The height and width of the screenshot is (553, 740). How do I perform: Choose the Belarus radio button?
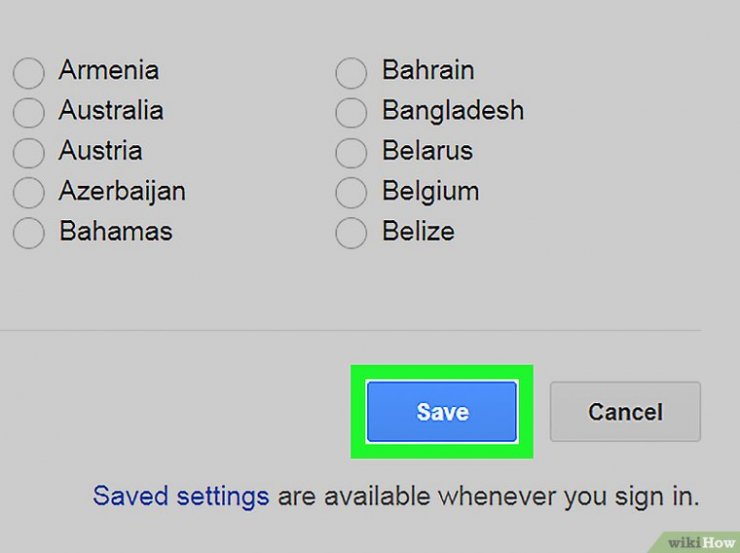point(351,153)
